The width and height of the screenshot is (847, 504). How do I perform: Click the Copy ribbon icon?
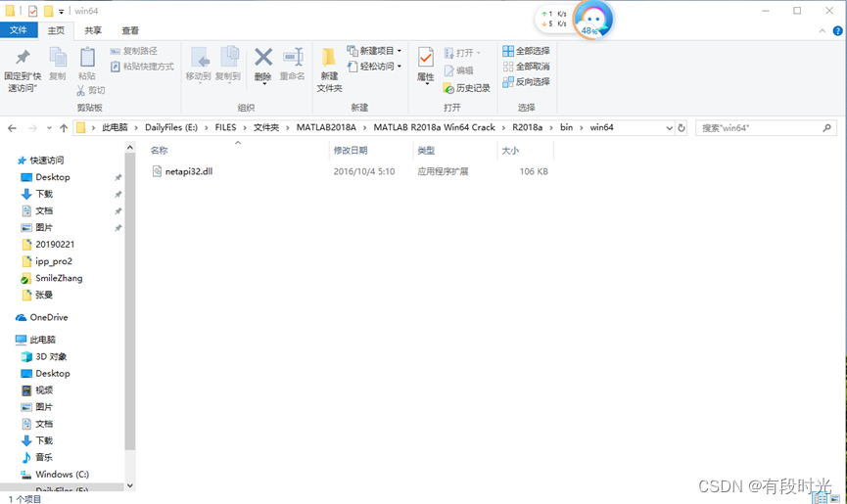click(x=57, y=65)
